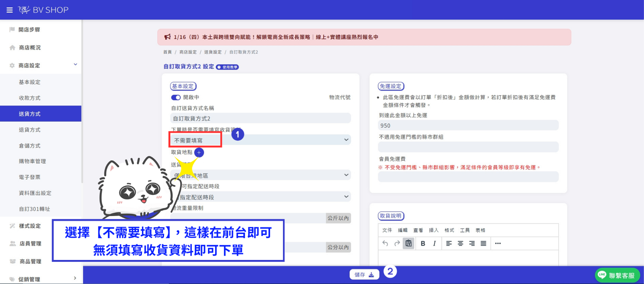644x284 pixels.
Task: Open the 編輯 editor menu
Action: tap(403, 230)
